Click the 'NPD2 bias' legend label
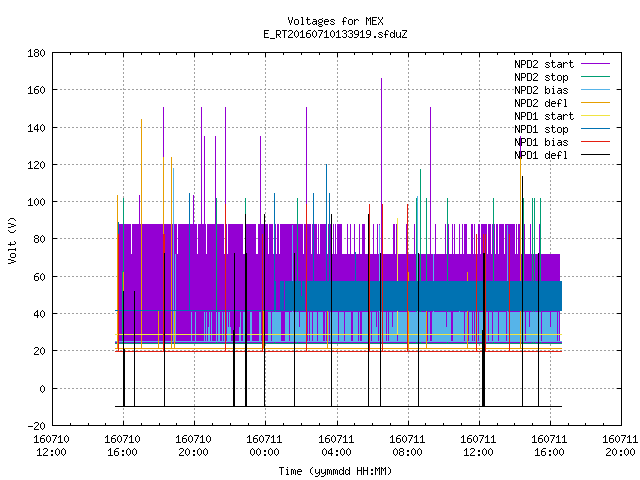 pyautogui.click(x=541, y=90)
